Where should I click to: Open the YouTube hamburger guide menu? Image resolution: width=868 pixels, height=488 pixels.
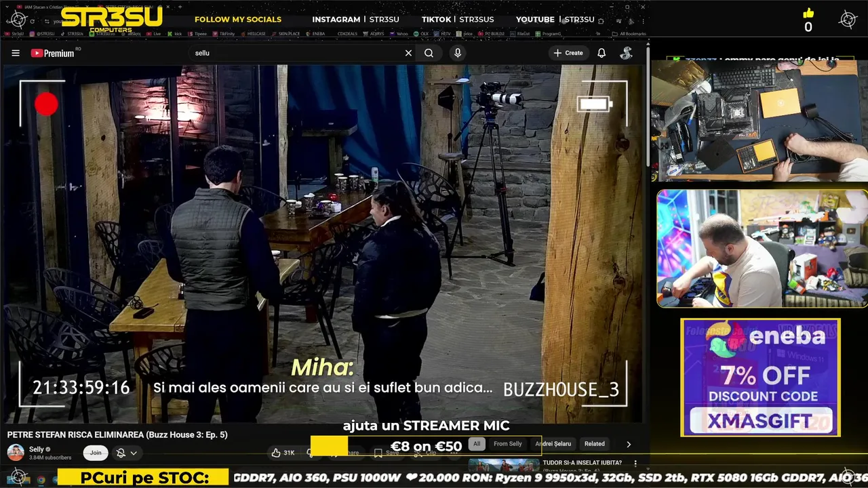coord(16,53)
